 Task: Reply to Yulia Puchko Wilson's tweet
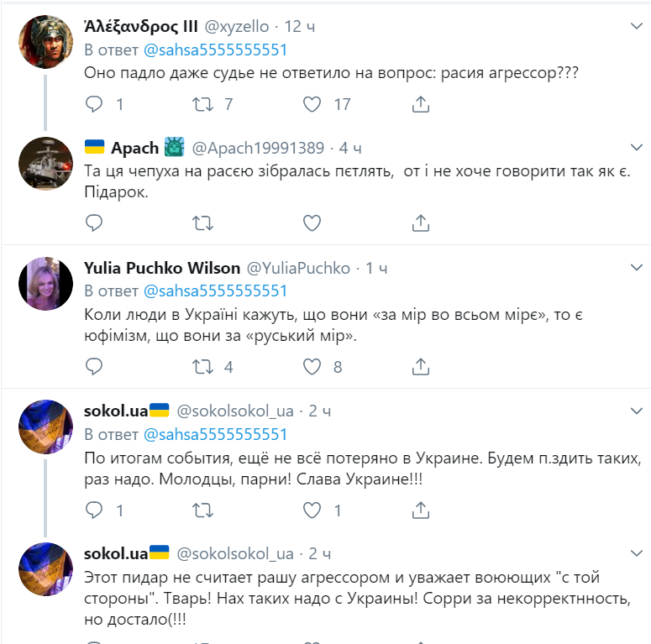click(95, 366)
